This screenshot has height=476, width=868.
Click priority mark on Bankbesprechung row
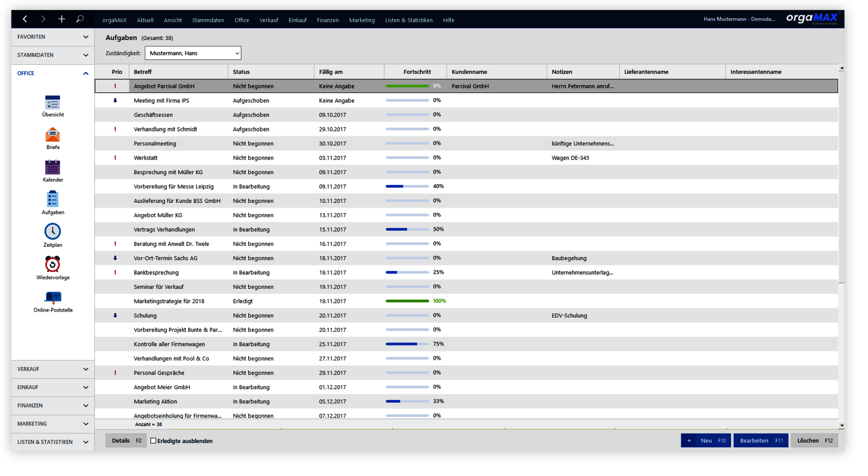115,272
